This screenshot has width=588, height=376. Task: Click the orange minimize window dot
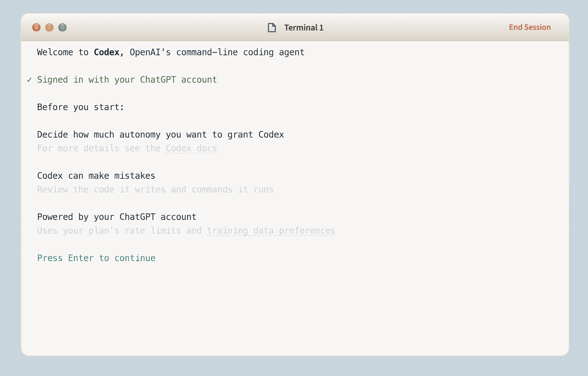pos(49,27)
